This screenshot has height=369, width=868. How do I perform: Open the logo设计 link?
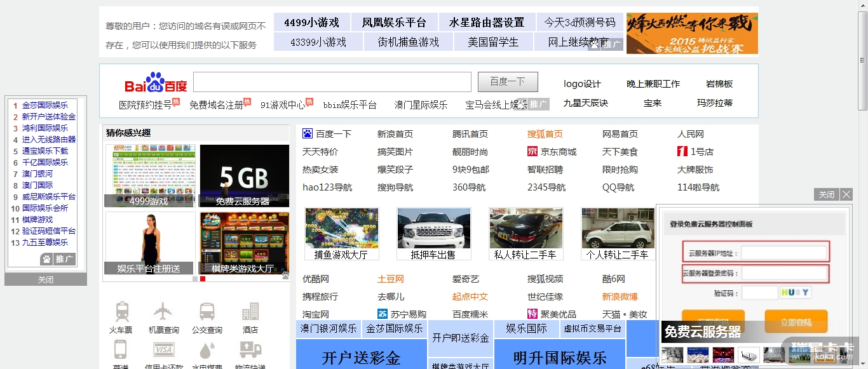tap(582, 84)
